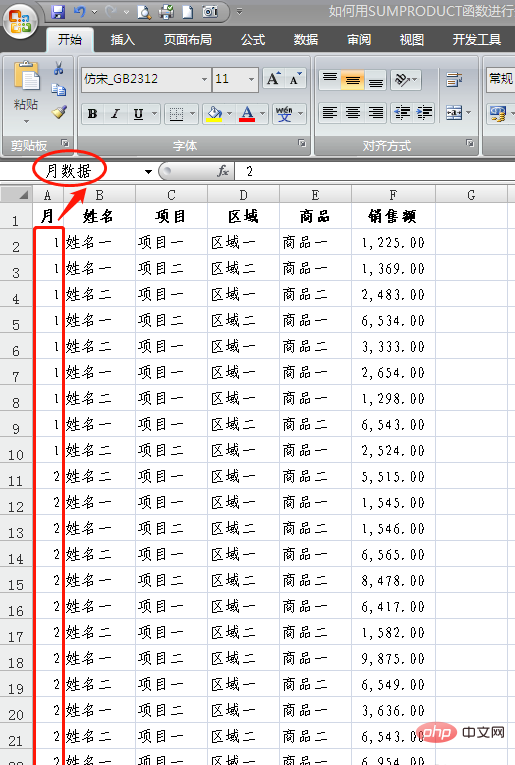The image size is (515, 765).
Task: Open print preview from quick access toolbar
Action: 144,12
